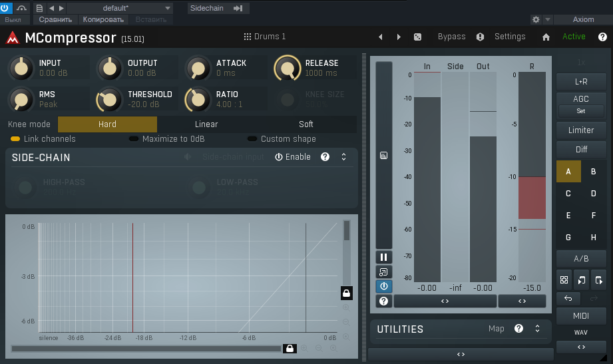Click the ATTACK knob
Viewport: 613px width, 364px height.
198,68
